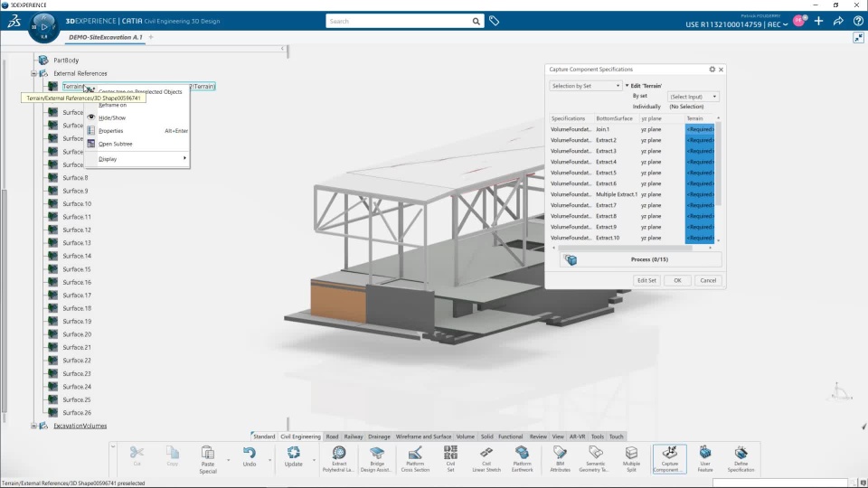Click the Undo icon
This screenshot has height=488, width=868.
click(x=250, y=453)
